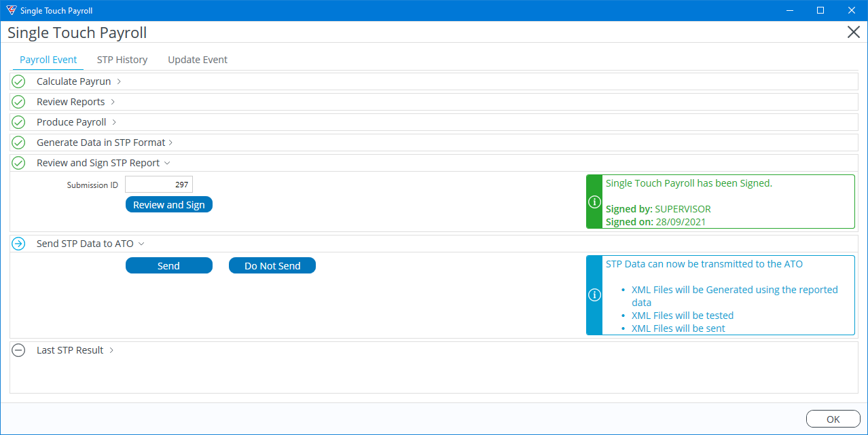Image resolution: width=868 pixels, height=435 pixels.
Task: Click the app logo icon in the title bar
Action: click(x=10, y=10)
